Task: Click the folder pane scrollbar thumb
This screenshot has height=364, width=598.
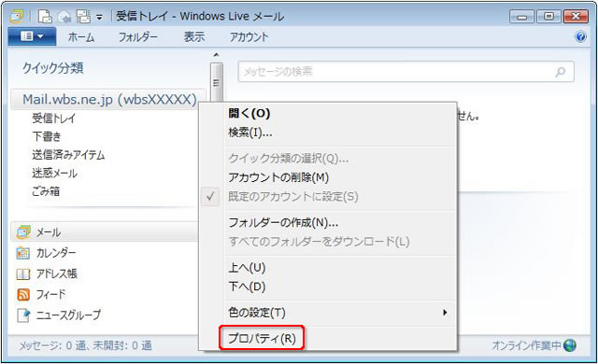Action: click(x=216, y=83)
